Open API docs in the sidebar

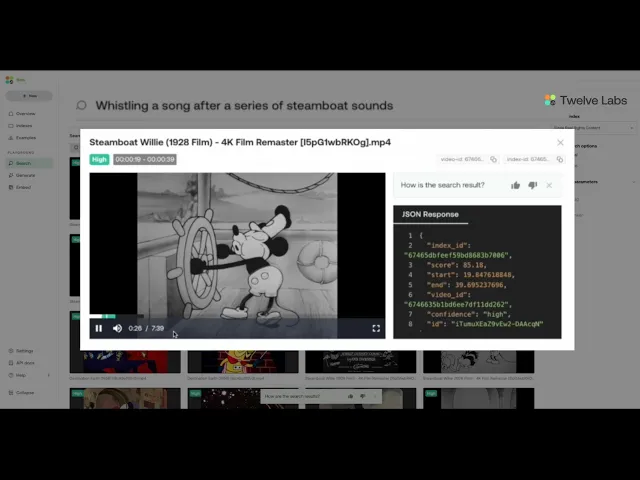(24, 363)
